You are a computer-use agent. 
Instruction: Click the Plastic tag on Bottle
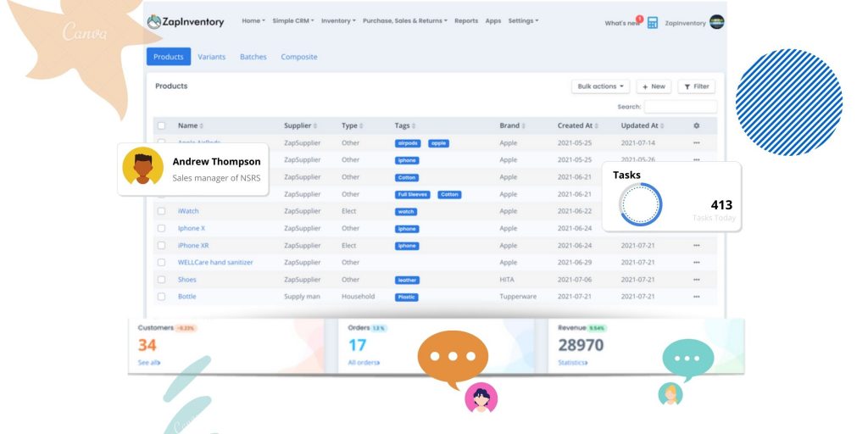coord(406,298)
